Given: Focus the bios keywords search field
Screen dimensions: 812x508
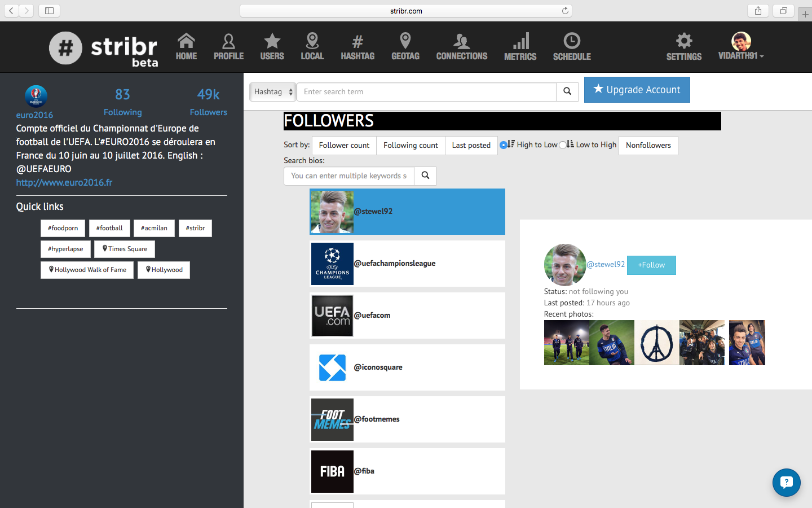Looking at the screenshot, I should (x=349, y=176).
